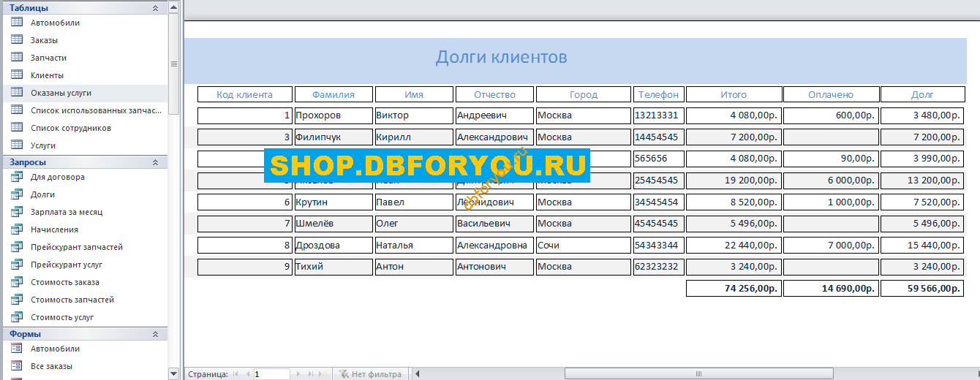Screen dimensions: 980x380
Task: Click the Код клиента column header
Action: (x=245, y=94)
